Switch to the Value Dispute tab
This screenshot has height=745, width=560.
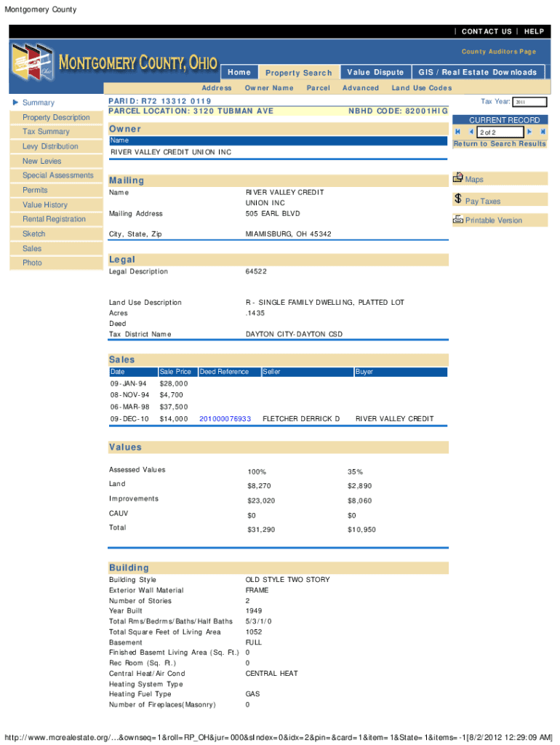[375, 72]
